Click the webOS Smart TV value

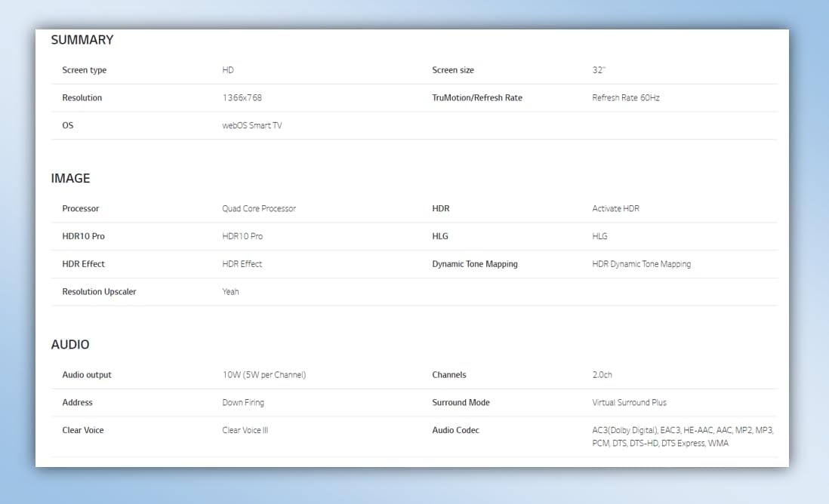click(251, 126)
